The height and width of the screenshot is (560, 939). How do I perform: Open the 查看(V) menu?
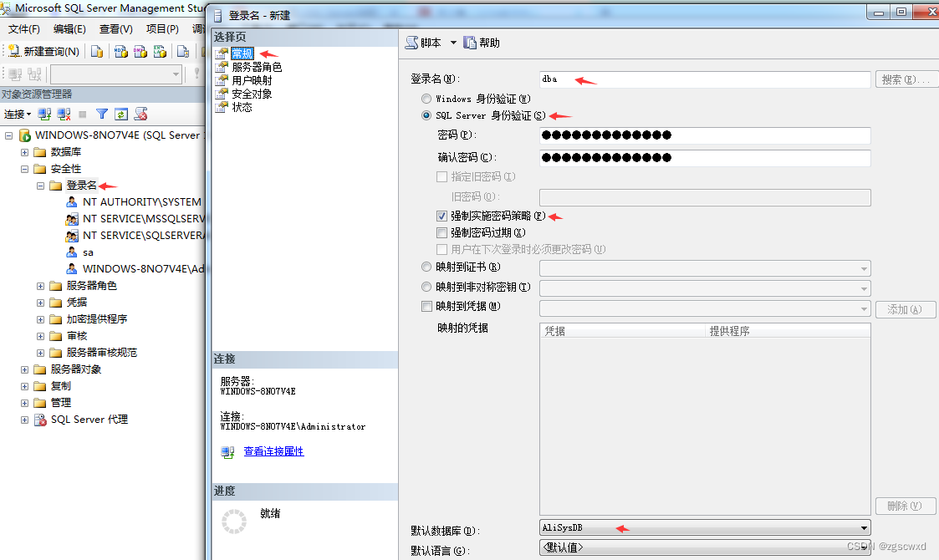pyautogui.click(x=116, y=28)
